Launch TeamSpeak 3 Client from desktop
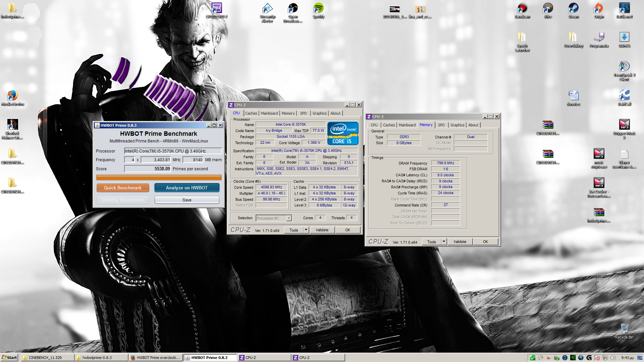Screen dimensions: 644x362 pyautogui.click(x=624, y=71)
